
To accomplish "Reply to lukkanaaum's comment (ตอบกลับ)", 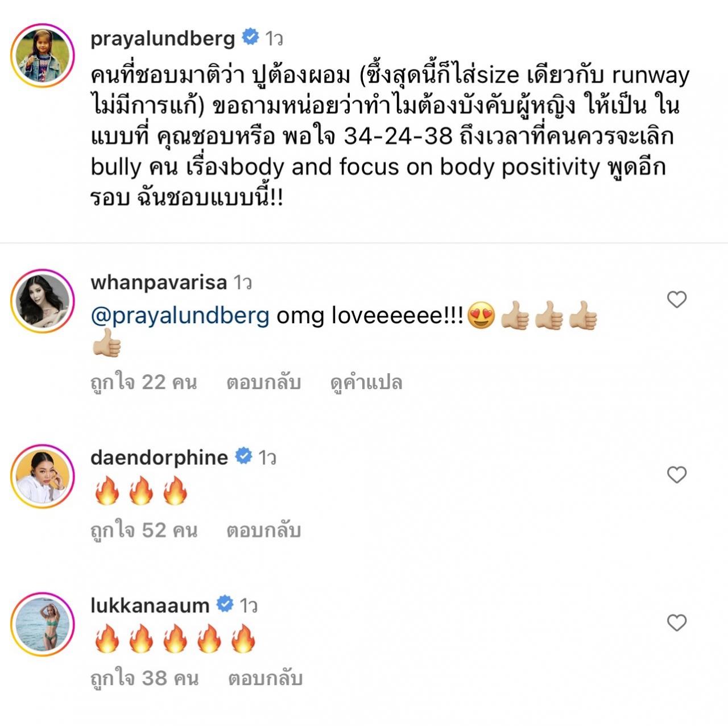I will (x=265, y=678).
